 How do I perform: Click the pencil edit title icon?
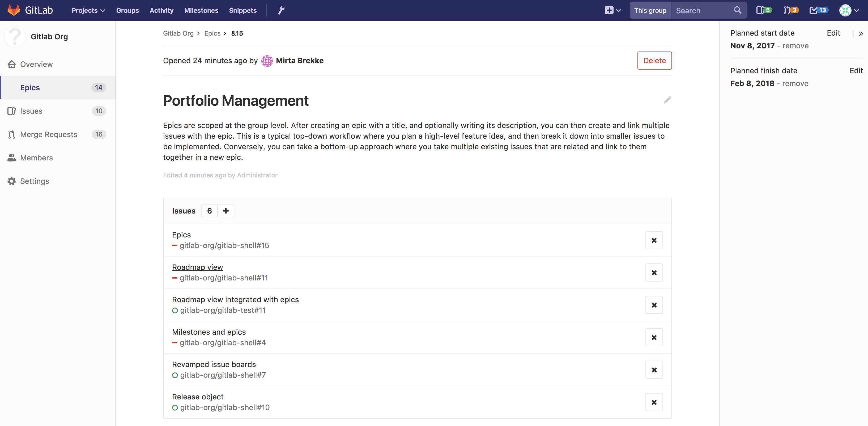point(667,100)
